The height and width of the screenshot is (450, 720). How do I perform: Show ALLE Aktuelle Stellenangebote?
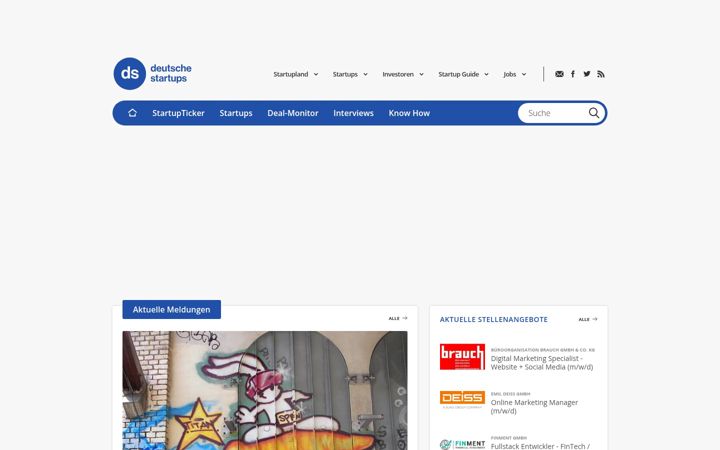(x=588, y=319)
